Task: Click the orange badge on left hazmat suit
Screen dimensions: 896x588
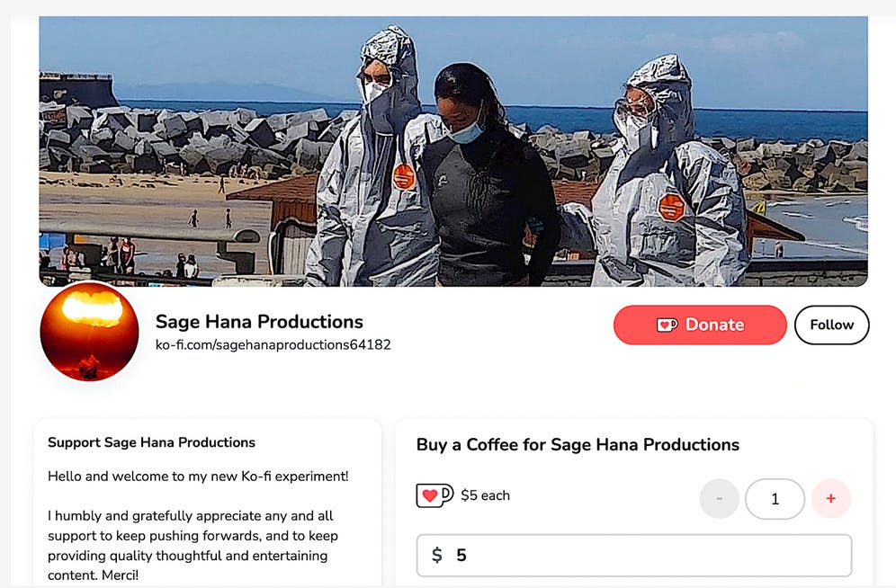Action: point(404,176)
